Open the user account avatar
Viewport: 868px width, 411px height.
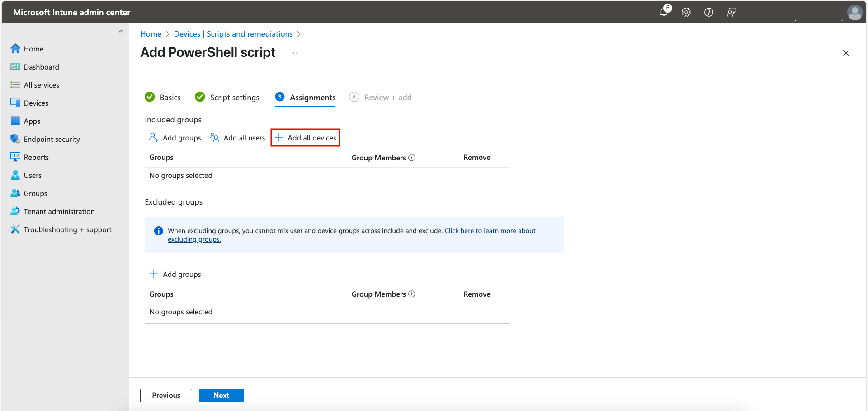(855, 12)
